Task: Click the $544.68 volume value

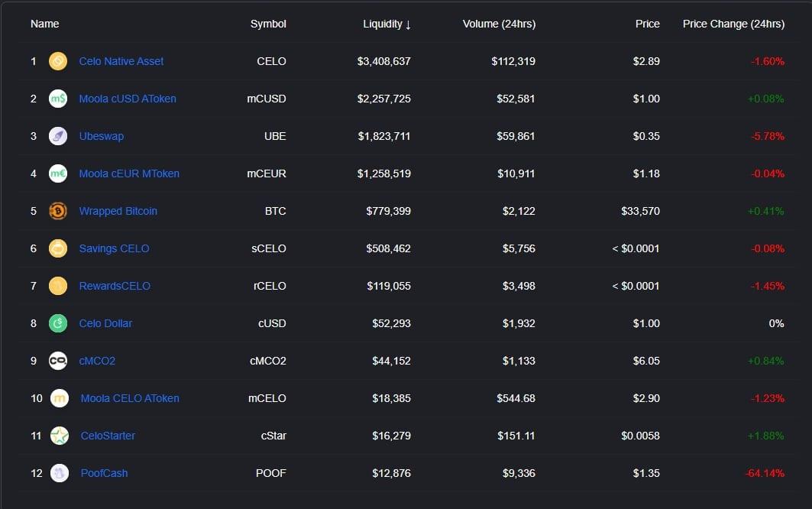Action: (x=516, y=398)
